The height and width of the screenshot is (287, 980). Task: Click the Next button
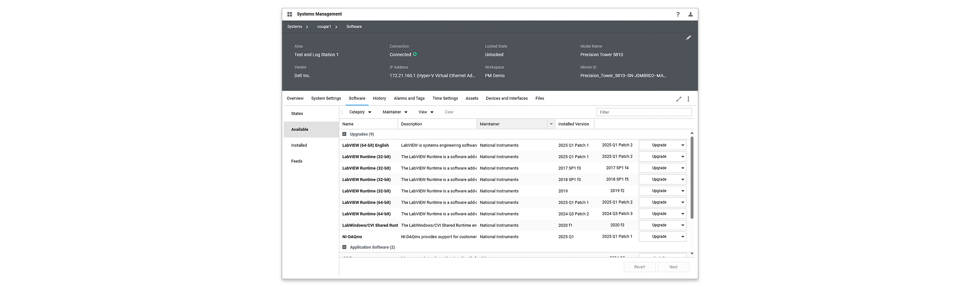click(x=673, y=267)
